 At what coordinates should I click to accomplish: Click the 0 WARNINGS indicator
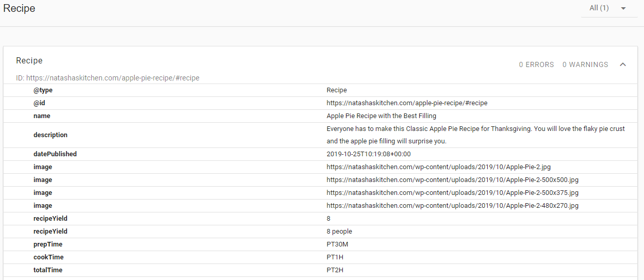[585, 64]
